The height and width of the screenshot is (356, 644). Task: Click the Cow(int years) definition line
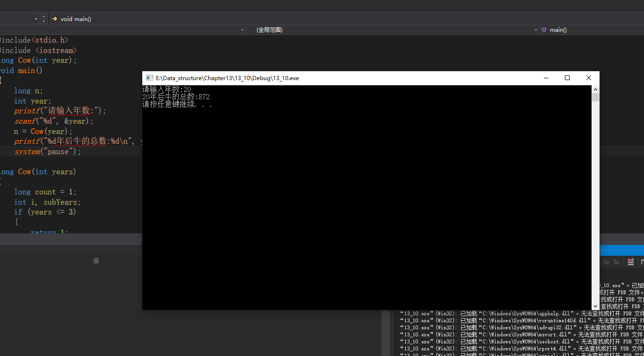(x=38, y=172)
